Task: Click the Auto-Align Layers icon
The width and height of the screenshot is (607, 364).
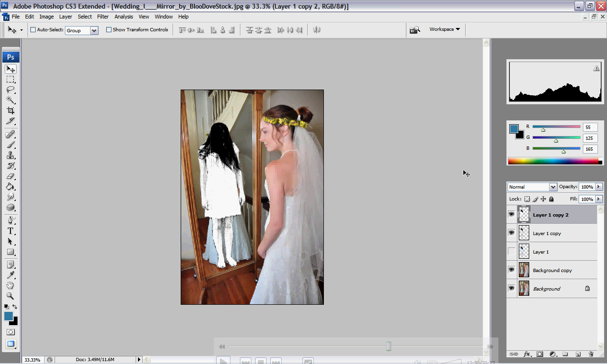Action: point(317,30)
